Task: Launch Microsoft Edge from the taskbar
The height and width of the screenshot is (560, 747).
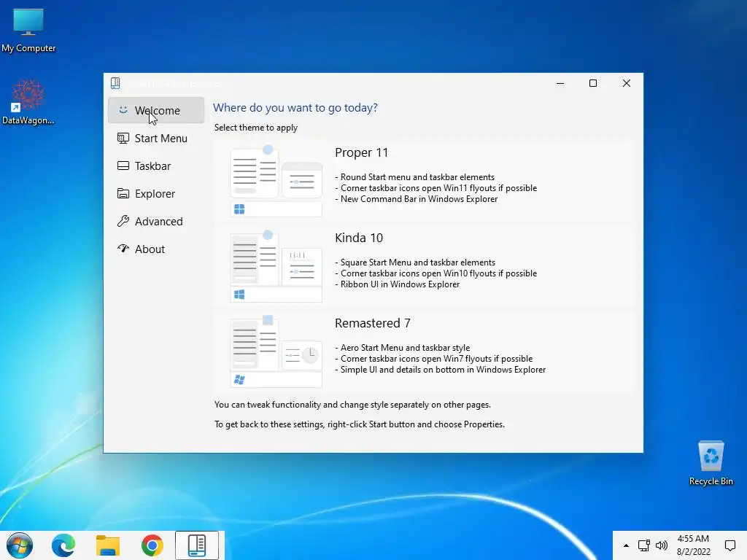Action: pos(63,545)
